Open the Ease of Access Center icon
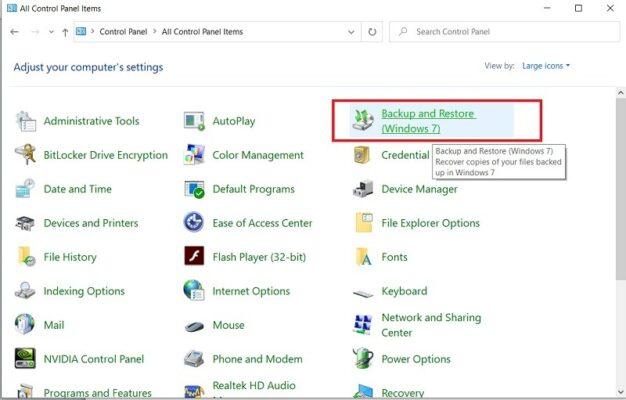The height and width of the screenshot is (400, 626). [194, 223]
